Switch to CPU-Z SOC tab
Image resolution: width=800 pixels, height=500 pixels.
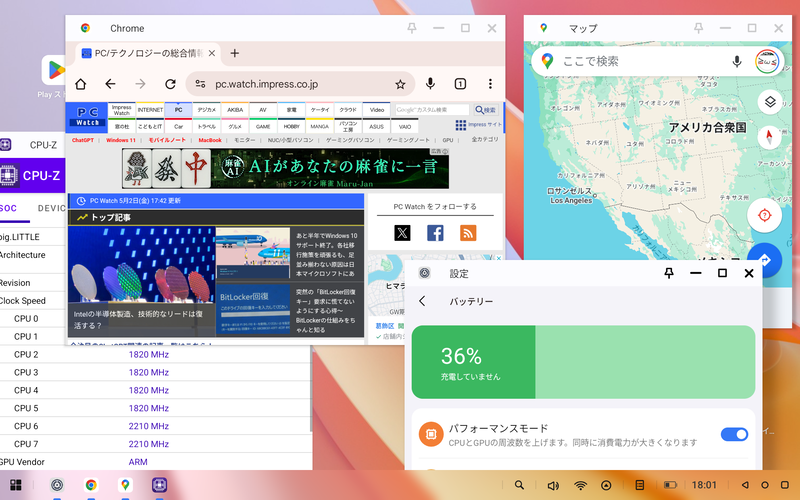click(x=9, y=208)
